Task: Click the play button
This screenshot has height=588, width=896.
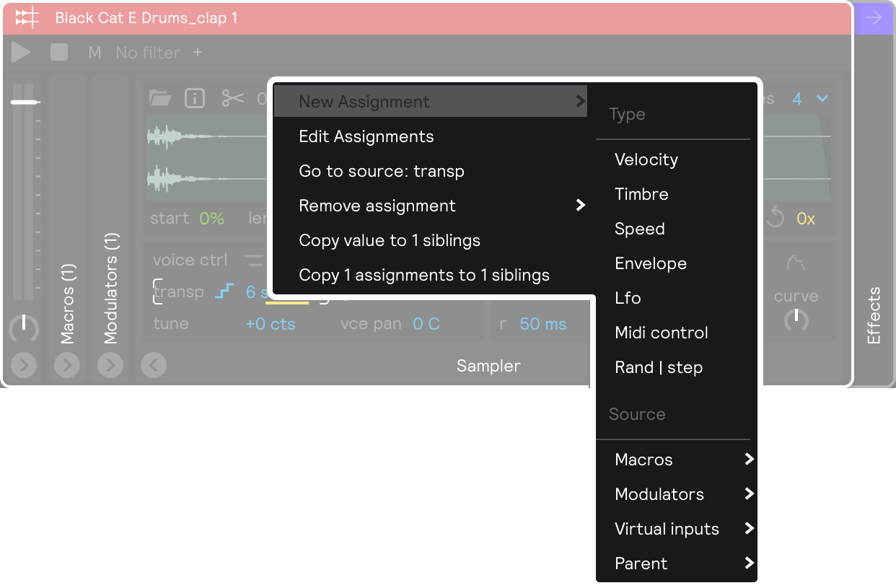Action: 21,52
